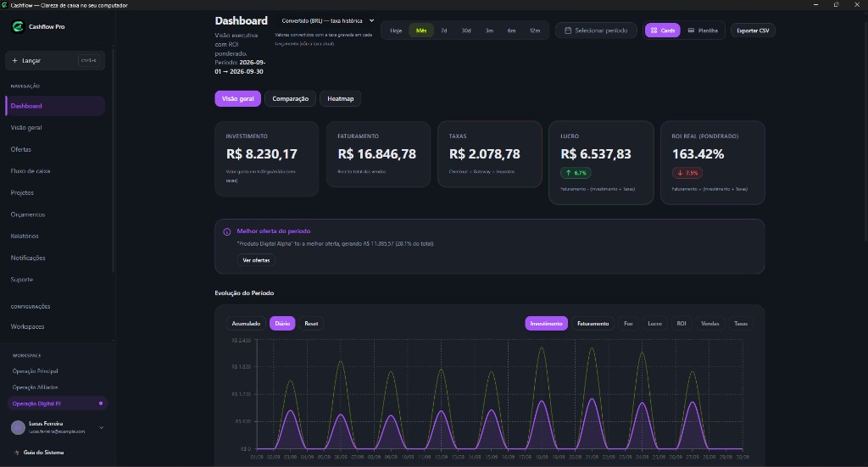Click the info icon beside Melhor oferta

(227, 232)
